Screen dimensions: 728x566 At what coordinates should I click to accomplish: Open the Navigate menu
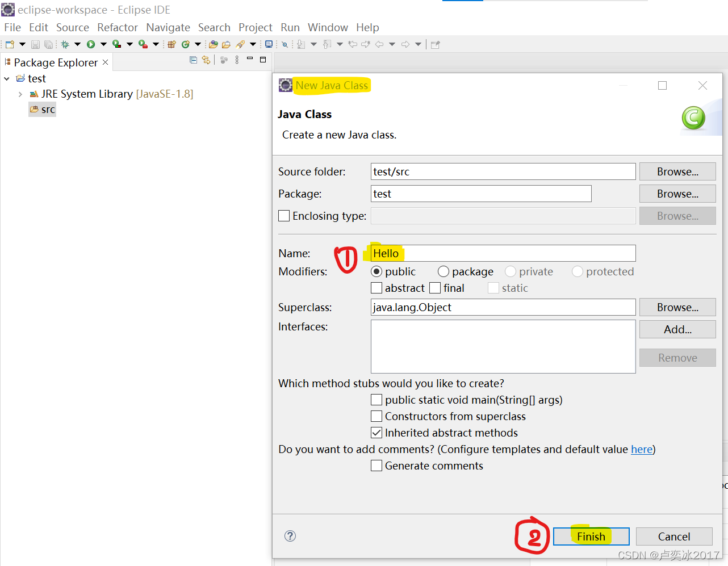point(168,27)
